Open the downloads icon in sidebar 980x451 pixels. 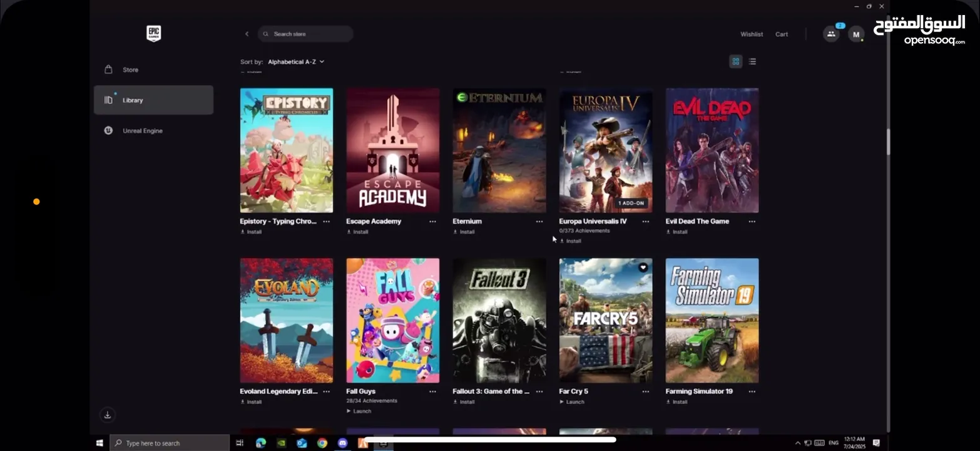[x=108, y=415]
